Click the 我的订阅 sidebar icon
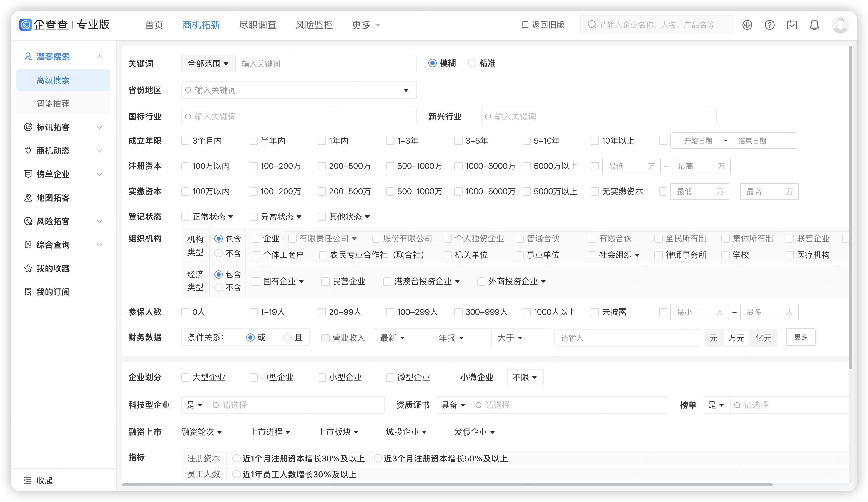 click(x=28, y=292)
